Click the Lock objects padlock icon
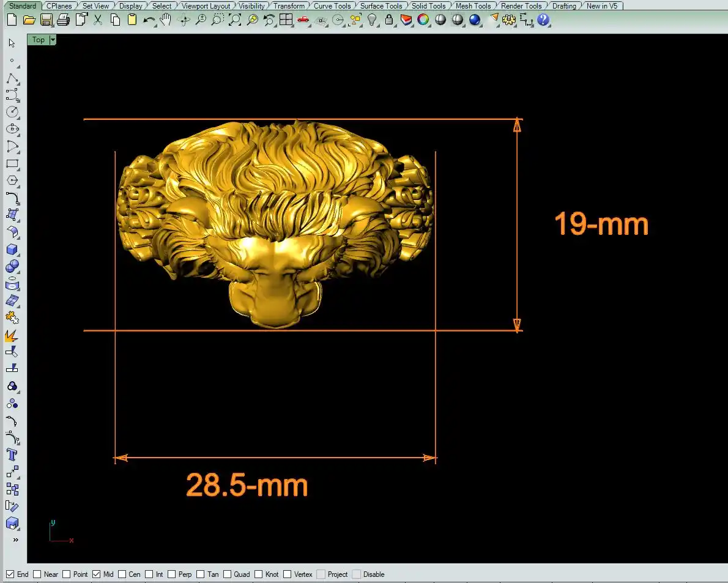The height and width of the screenshot is (583, 728). point(389,20)
